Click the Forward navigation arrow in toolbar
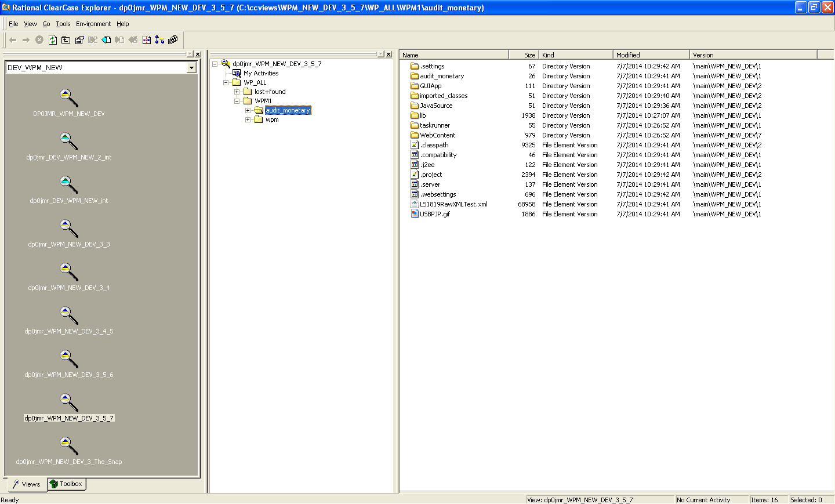 coord(26,40)
